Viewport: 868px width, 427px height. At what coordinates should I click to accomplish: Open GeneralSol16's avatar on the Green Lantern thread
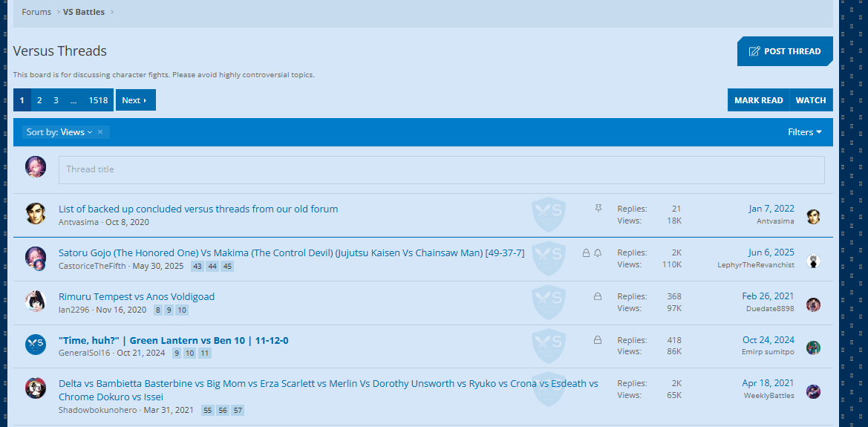[x=36, y=345]
